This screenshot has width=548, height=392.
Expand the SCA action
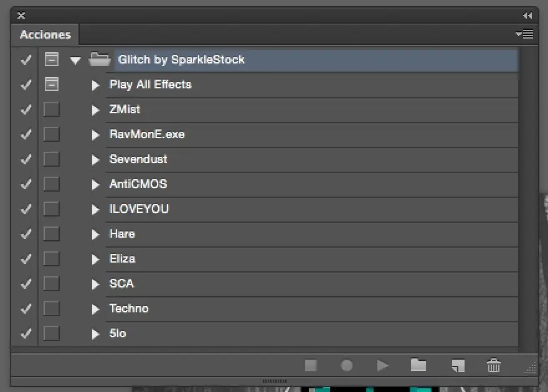click(95, 284)
